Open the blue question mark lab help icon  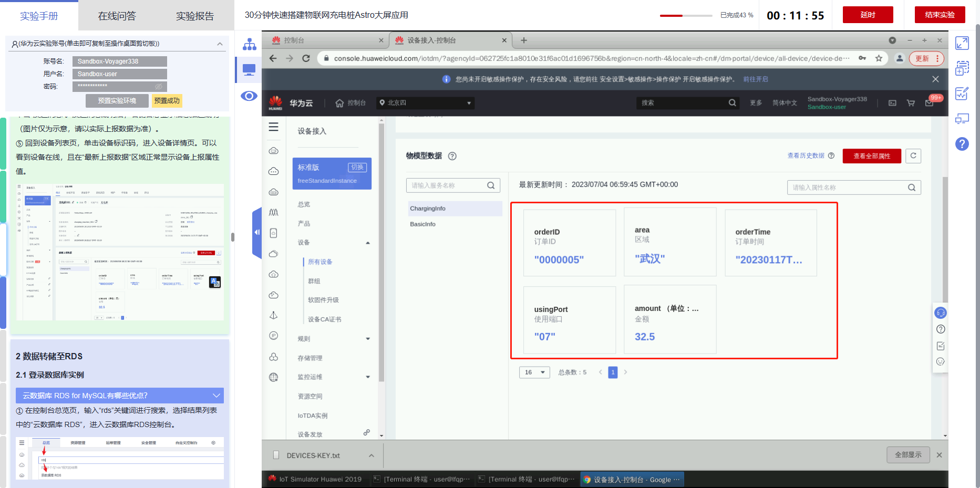[x=962, y=144]
